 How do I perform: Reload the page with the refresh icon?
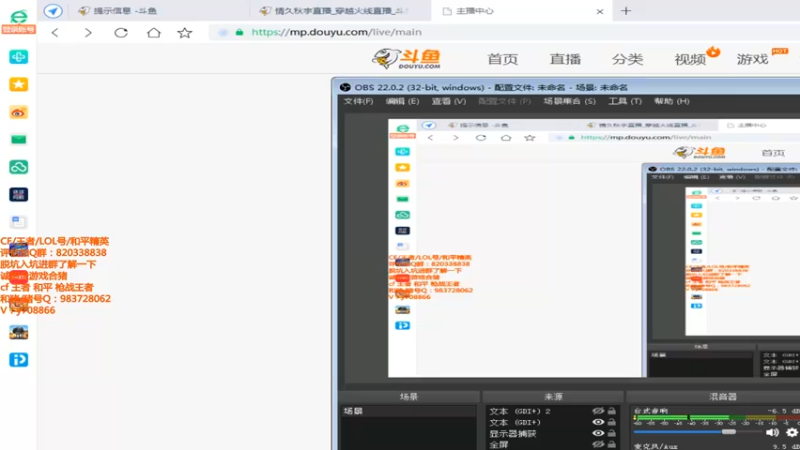(121, 33)
